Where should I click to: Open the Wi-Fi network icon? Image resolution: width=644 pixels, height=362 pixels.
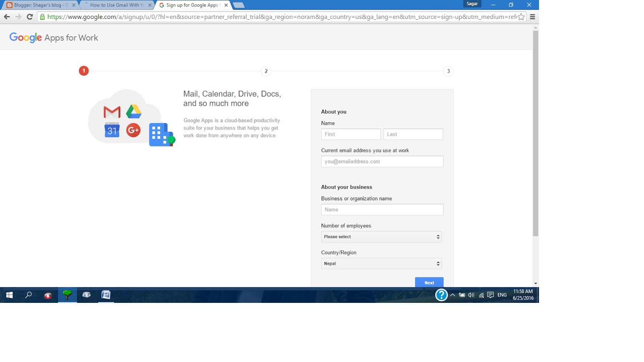coord(481,295)
